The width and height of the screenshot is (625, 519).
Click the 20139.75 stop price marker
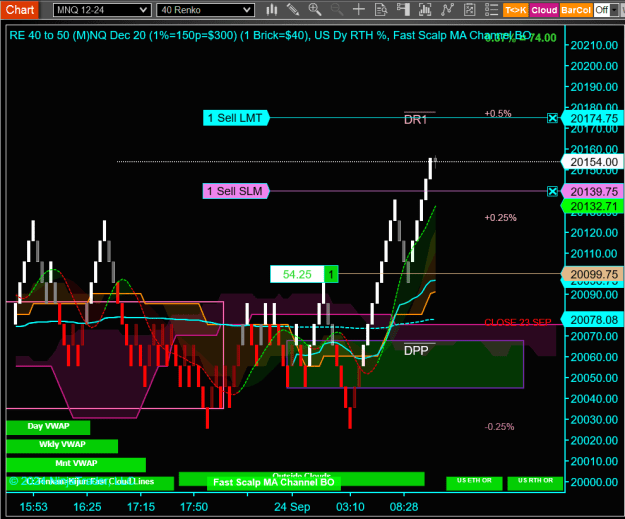(593, 192)
